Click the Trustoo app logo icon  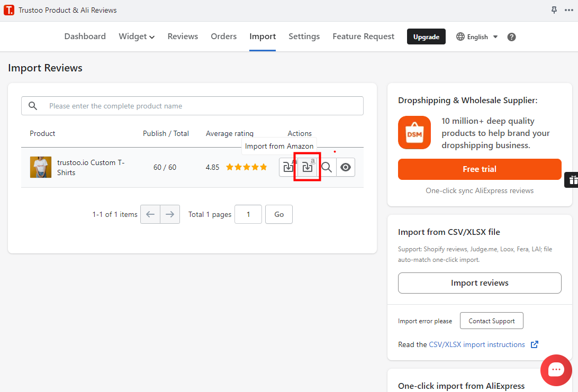pyautogui.click(x=9, y=10)
